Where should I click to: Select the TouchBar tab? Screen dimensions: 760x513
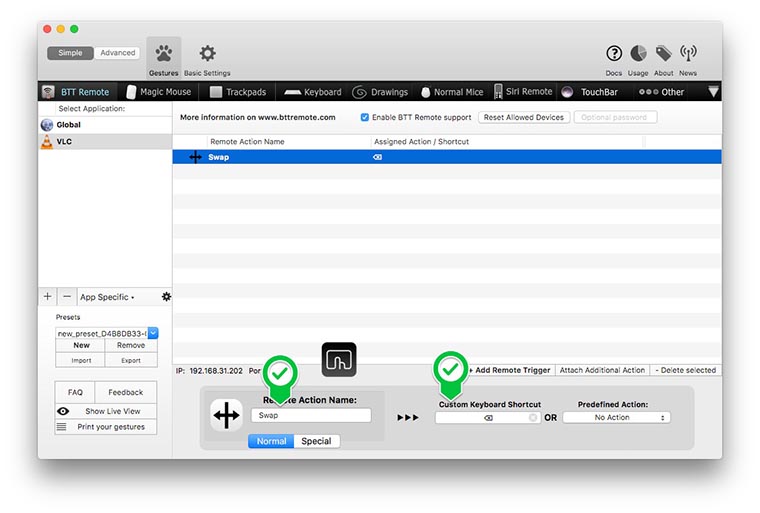point(590,92)
